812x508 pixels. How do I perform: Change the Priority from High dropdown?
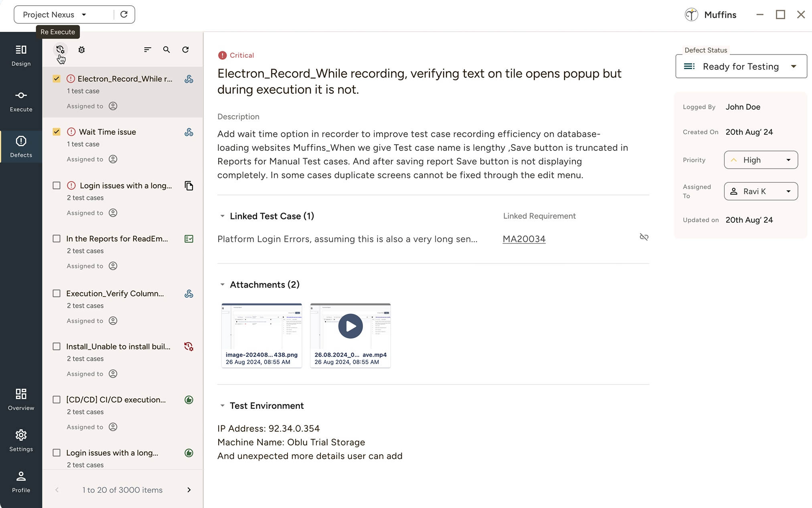(x=760, y=160)
